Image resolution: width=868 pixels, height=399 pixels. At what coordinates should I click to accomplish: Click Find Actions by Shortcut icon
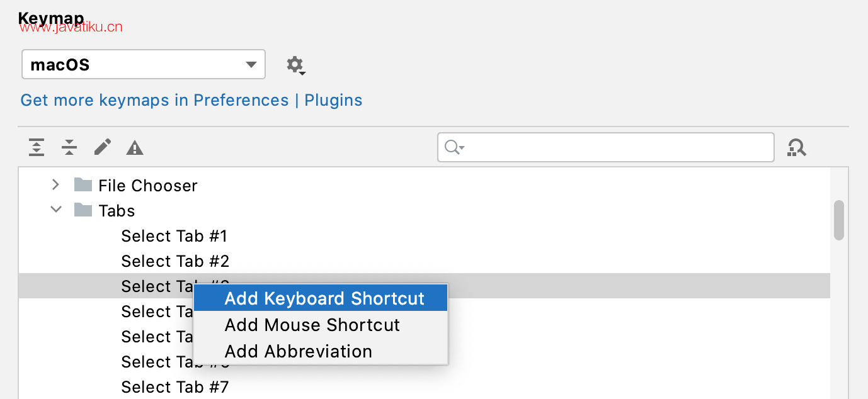[797, 148]
